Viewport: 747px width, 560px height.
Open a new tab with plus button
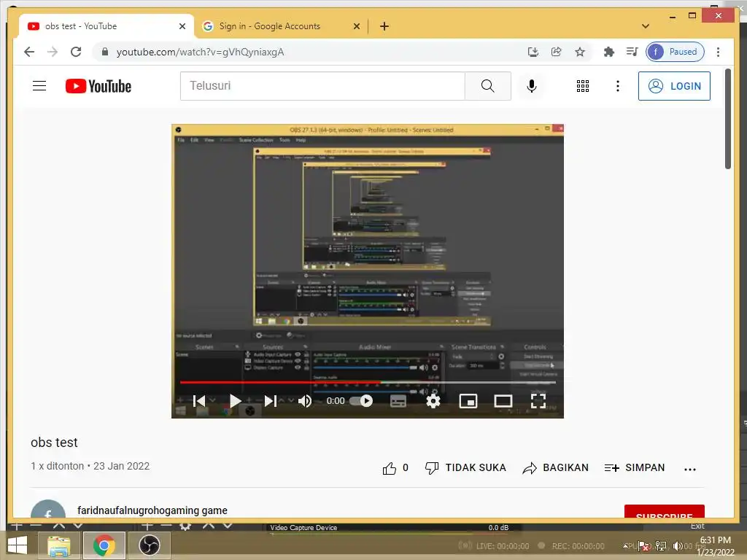pos(384,26)
